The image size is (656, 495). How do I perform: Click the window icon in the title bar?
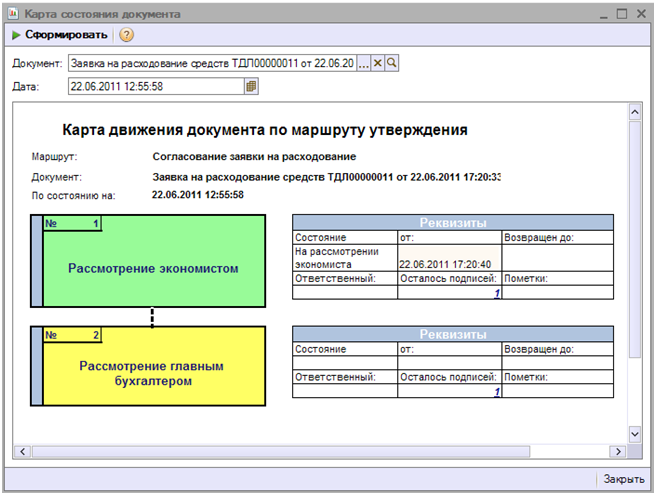click(x=14, y=14)
